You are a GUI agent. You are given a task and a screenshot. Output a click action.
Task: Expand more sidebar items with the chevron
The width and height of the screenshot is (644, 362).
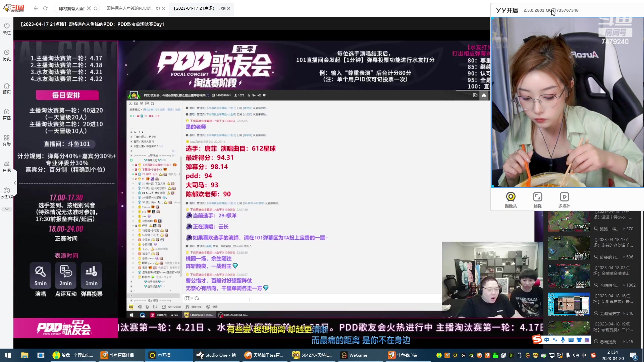[x=7, y=209]
